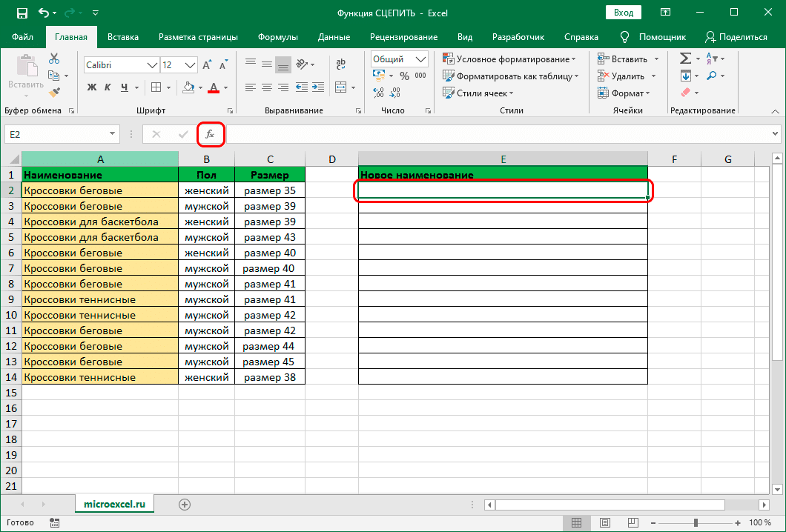
Task: Click the Wrap Text icon
Action: click(x=340, y=65)
